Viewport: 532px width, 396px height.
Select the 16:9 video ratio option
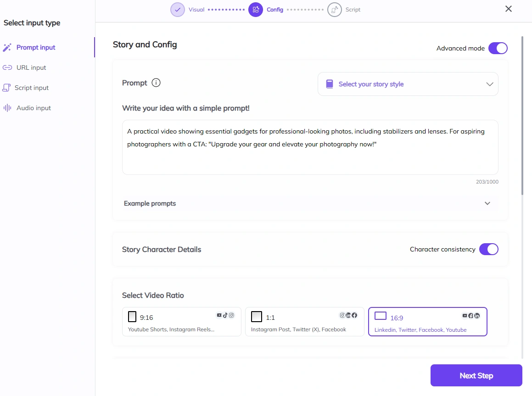coord(427,322)
